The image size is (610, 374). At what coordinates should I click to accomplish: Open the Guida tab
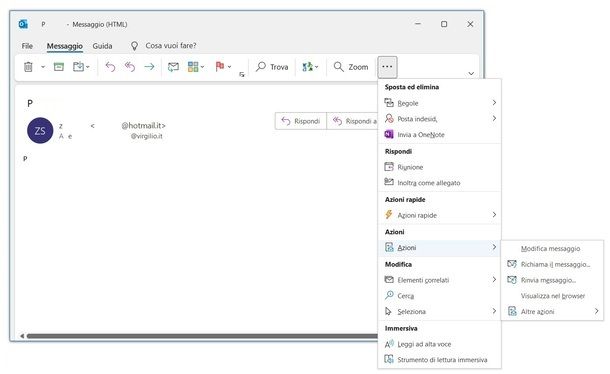(102, 46)
